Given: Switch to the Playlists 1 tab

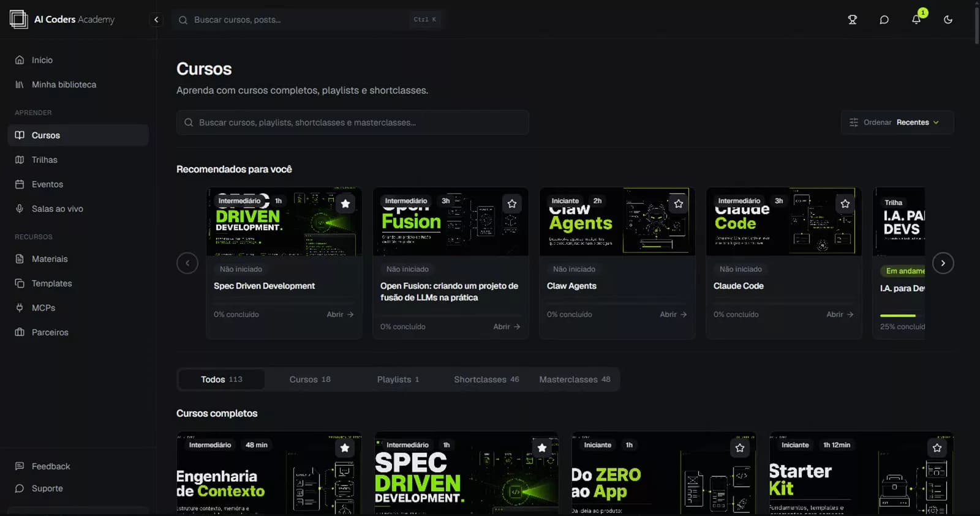Looking at the screenshot, I should [398, 380].
